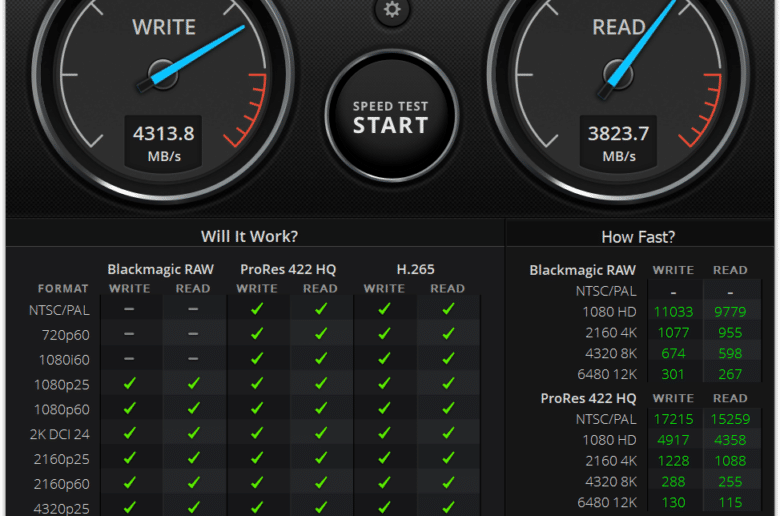780x516 pixels.
Task: Open the settings gear icon
Action: (392, 9)
